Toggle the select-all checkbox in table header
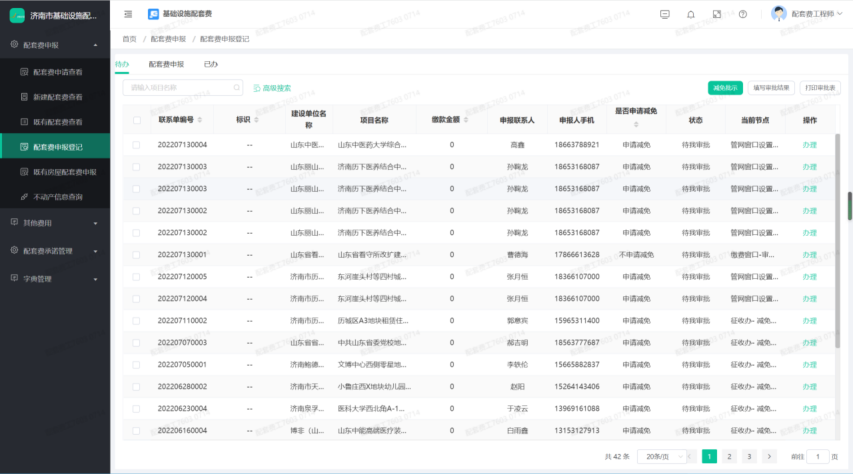Viewport: 853px width, 474px height. (x=137, y=120)
